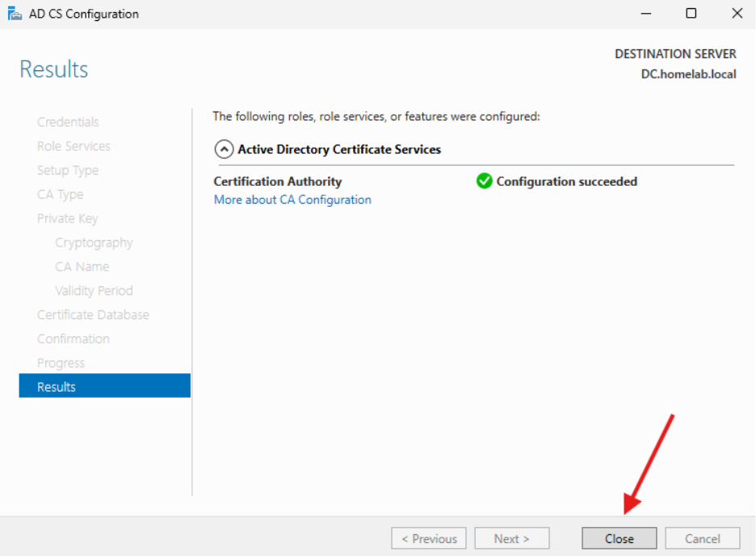Click the Close button
The image size is (756, 556).
619,538
